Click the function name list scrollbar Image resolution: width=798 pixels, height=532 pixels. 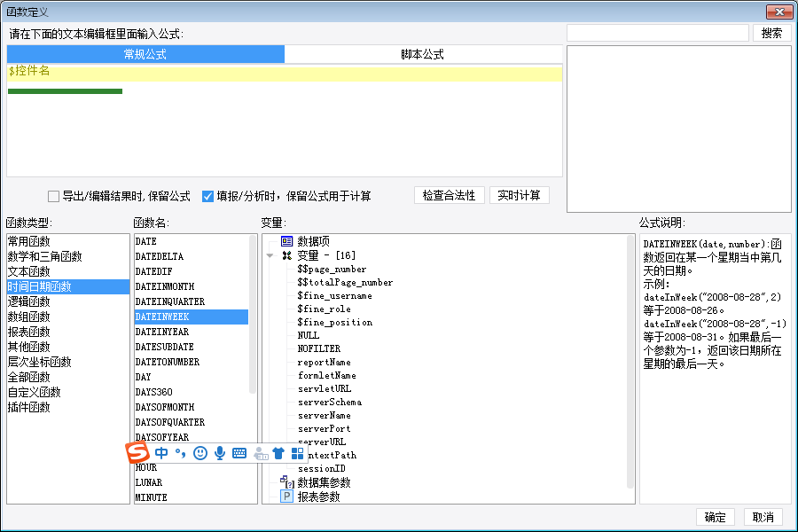(253, 314)
